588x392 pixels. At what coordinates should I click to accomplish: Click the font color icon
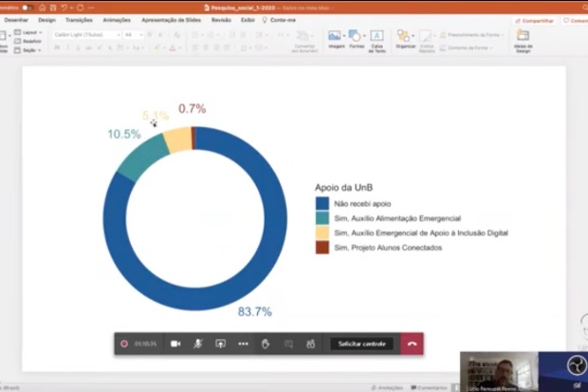[173, 47]
